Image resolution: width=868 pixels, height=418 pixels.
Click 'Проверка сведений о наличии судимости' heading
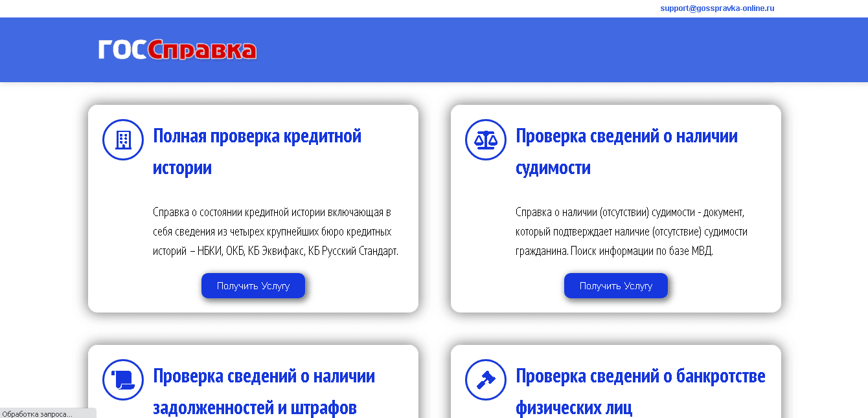(x=626, y=152)
